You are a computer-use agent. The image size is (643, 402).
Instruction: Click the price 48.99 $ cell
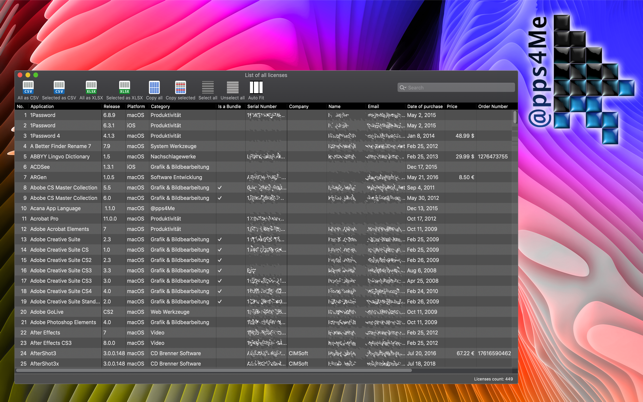coord(465,136)
